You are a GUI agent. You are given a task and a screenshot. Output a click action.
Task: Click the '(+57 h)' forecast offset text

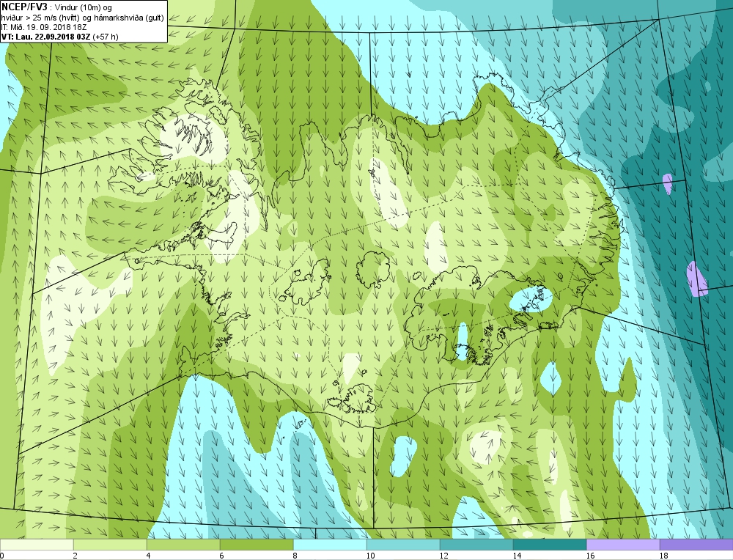(106, 37)
